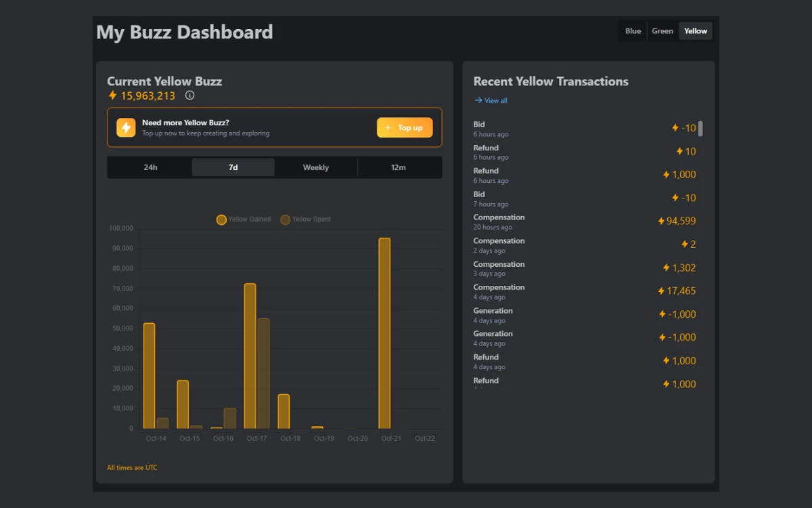Screen dimensions: 812x508
Task: Click the 1,302 transaction amount
Action: click(x=683, y=268)
